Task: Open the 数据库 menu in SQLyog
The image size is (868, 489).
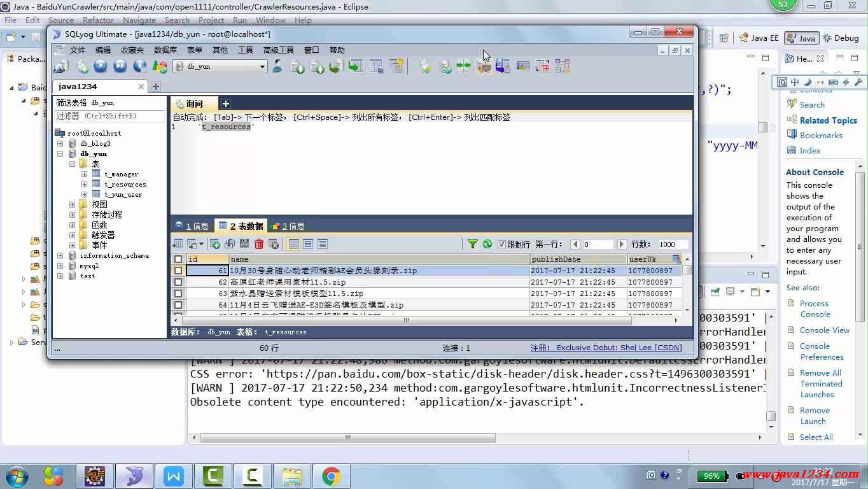Action: pos(165,50)
